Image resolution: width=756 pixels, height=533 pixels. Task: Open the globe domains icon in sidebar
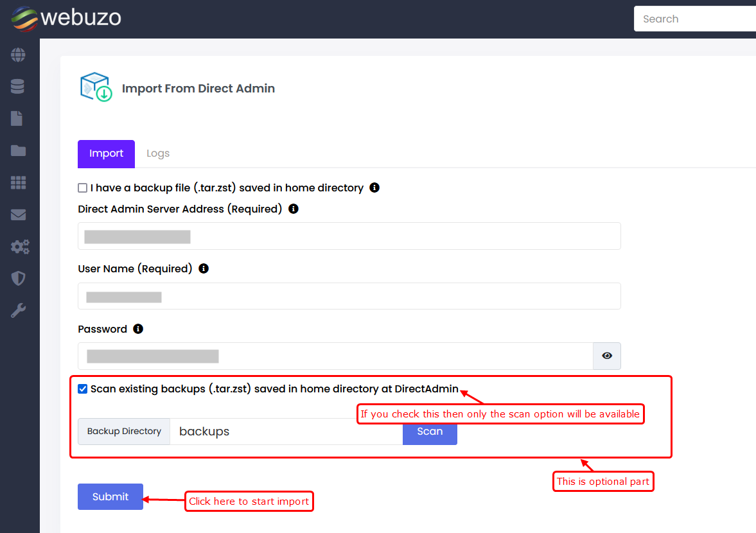coord(18,55)
